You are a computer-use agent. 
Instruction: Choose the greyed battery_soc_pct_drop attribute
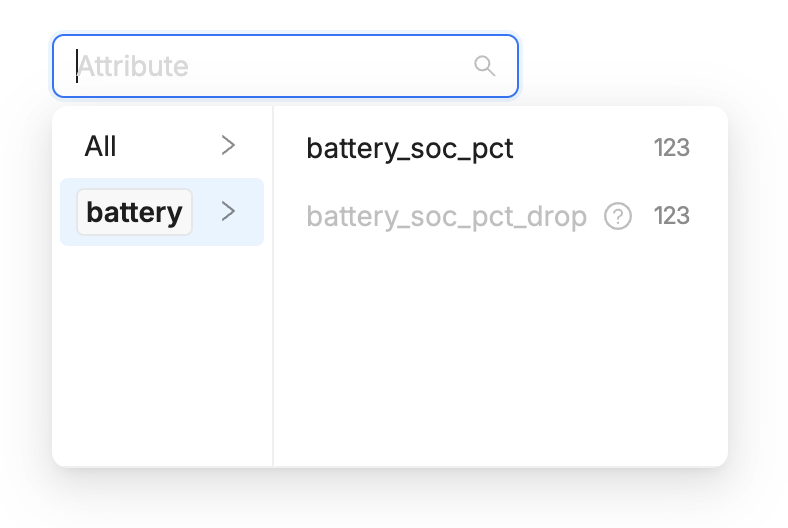point(498,216)
